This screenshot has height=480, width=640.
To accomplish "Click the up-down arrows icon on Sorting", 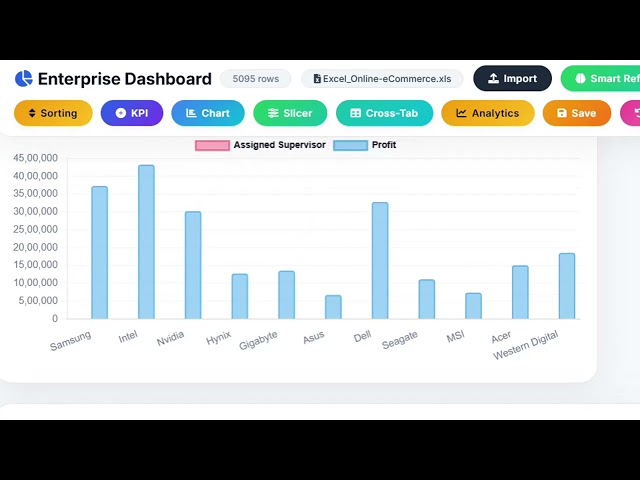I will coord(32,113).
